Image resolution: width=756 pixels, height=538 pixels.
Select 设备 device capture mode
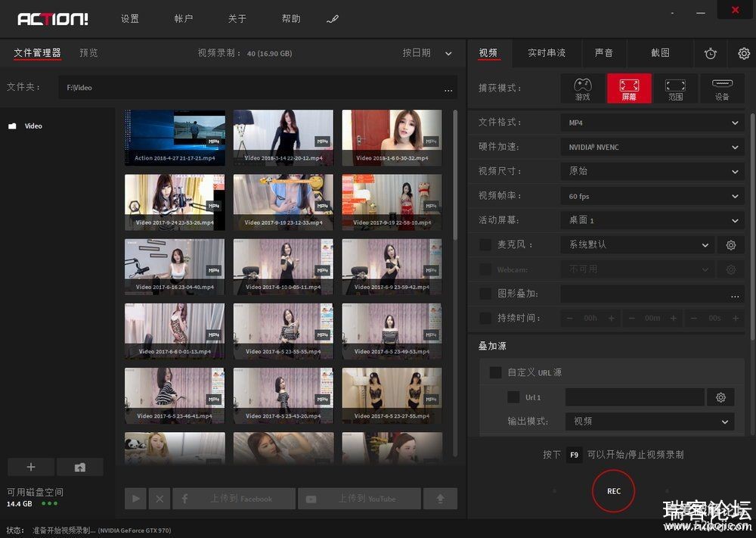tap(722, 89)
